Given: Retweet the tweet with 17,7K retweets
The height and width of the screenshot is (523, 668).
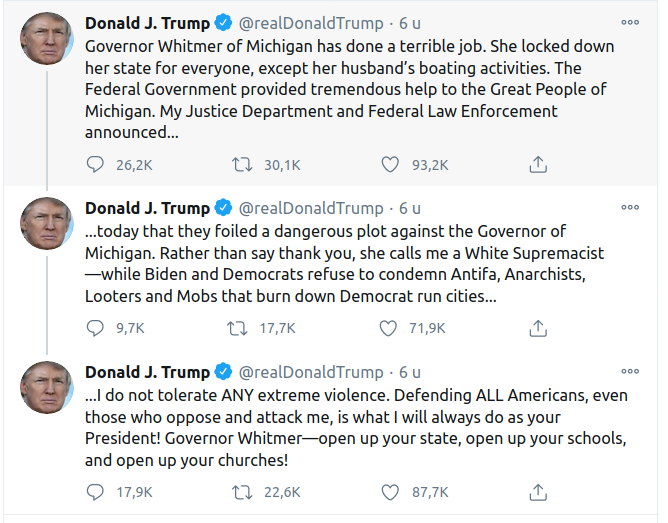Looking at the screenshot, I should 239,328.
